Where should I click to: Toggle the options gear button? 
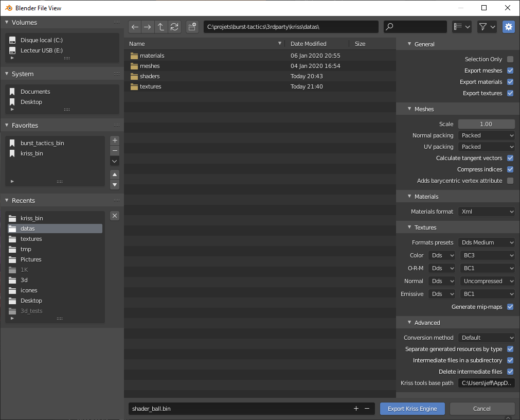pos(509,27)
